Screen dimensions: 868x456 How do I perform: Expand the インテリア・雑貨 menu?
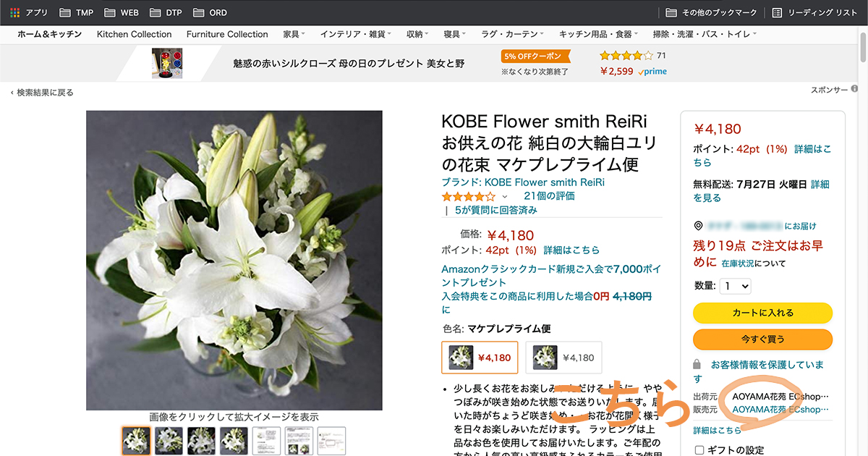point(357,34)
